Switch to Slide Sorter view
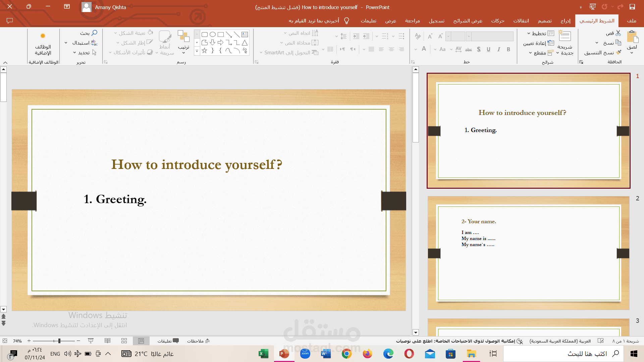The image size is (644, 362). coord(124,341)
